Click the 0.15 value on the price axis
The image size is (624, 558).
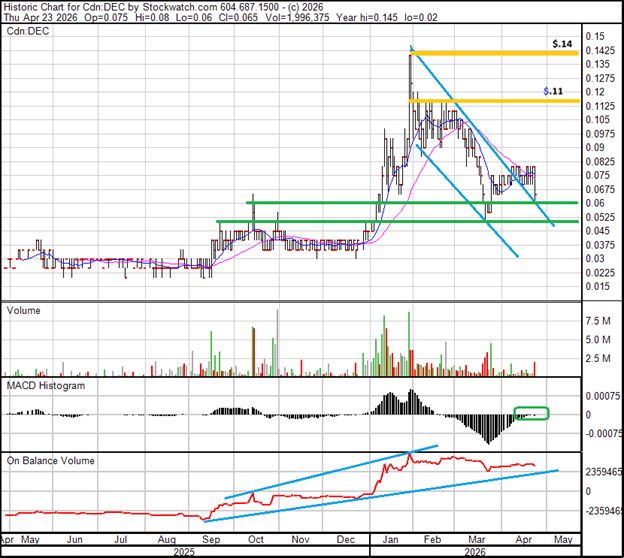pyautogui.click(x=597, y=35)
